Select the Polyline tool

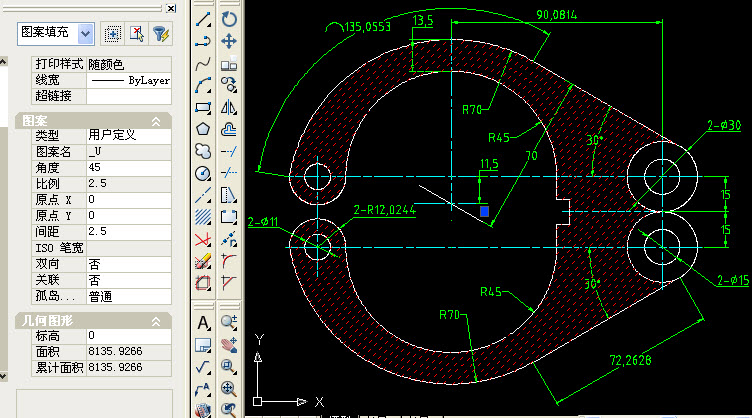coord(203,42)
